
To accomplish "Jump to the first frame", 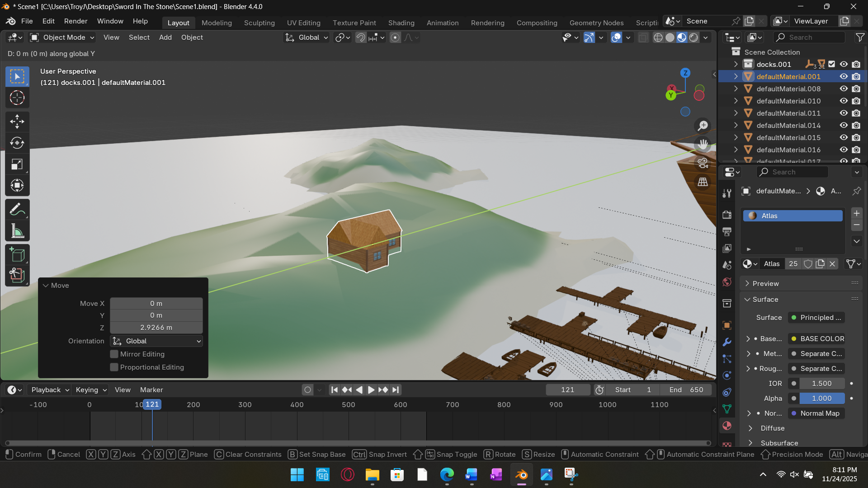I will (334, 390).
